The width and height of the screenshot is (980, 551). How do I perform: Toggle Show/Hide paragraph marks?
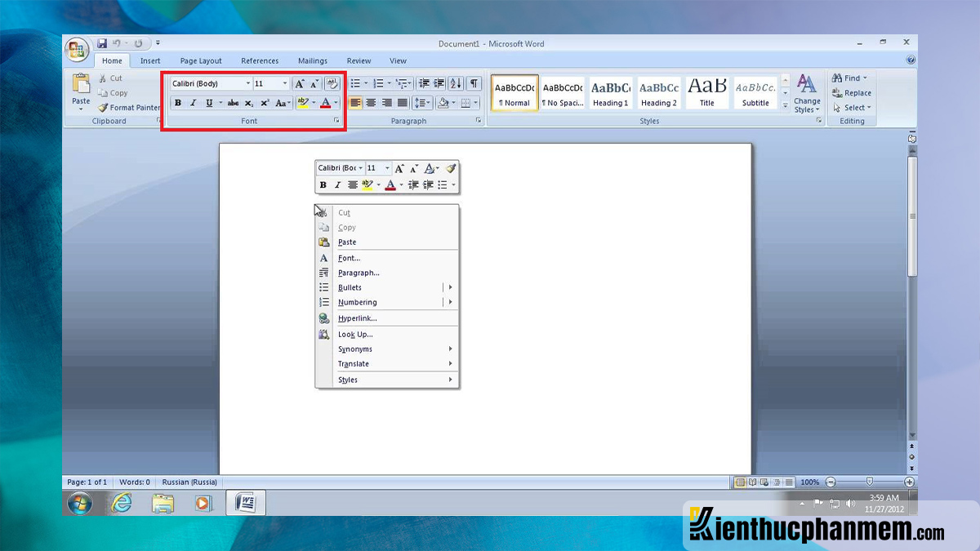[474, 83]
